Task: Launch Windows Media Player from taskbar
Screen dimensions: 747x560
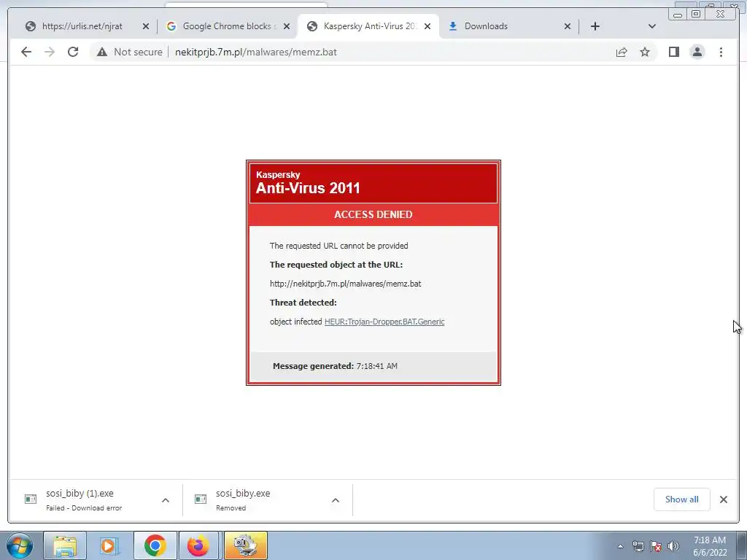Action: [x=109, y=545]
